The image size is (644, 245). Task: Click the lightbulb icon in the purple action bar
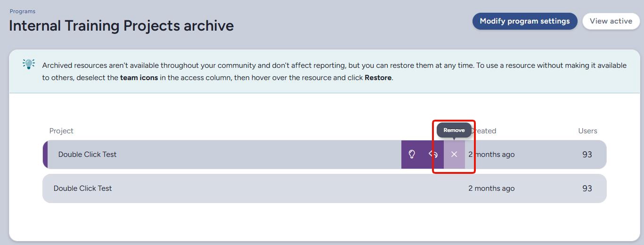point(412,155)
